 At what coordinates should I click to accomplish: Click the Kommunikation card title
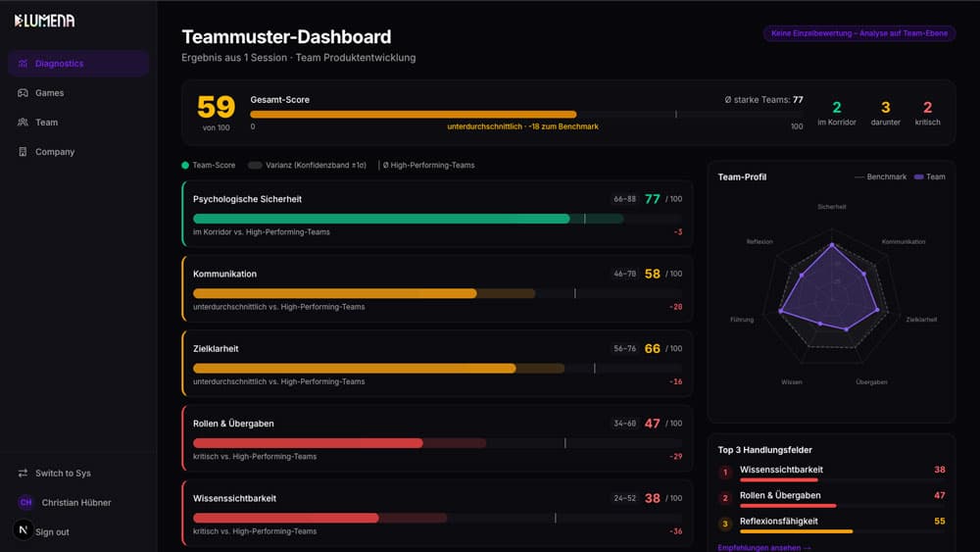click(x=224, y=274)
